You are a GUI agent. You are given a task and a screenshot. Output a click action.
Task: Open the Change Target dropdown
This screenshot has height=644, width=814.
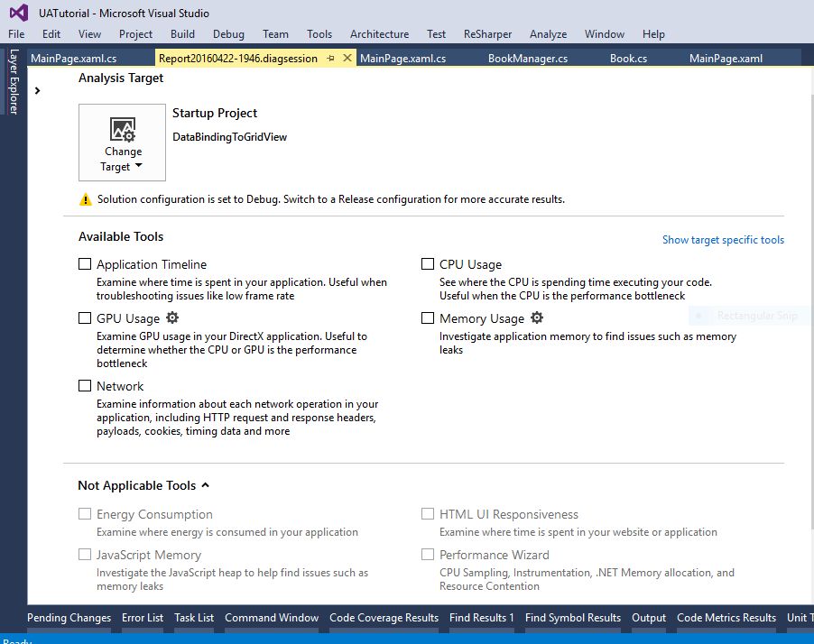pos(123,160)
